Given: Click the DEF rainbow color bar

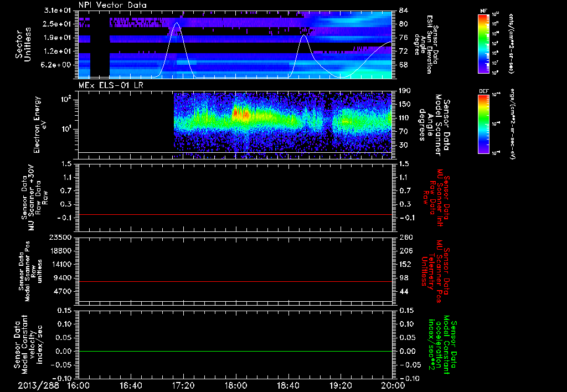Looking at the screenshot, I should pyautogui.click(x=484, y=124).
